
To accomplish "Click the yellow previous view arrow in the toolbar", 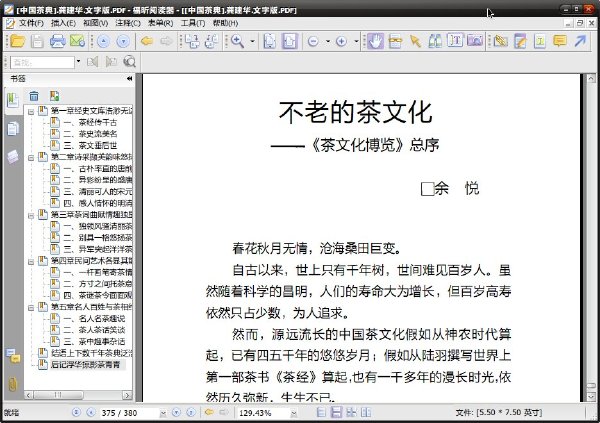I will [147, 41].
